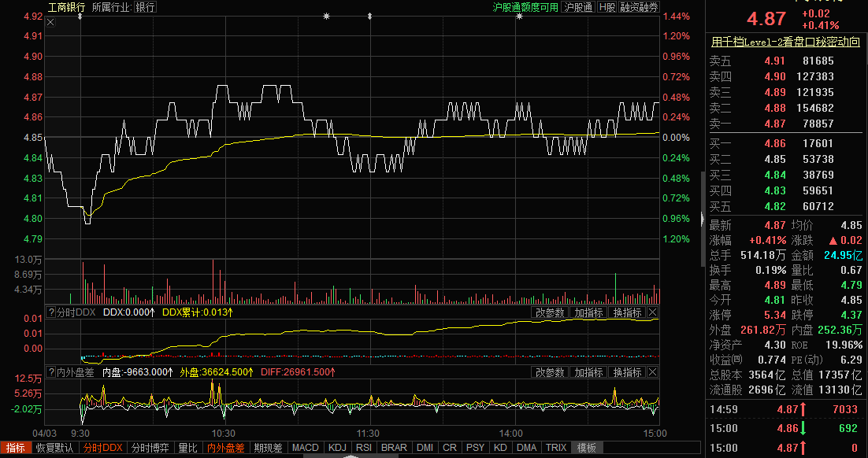Click the 15:00 trade row showing 692
Viewport: 868px width, 458px height.
pos(785,429)
